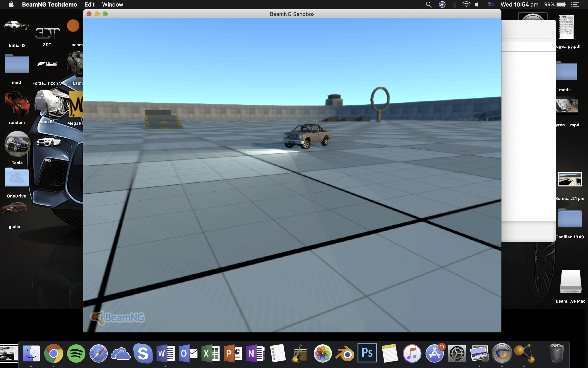588x368 pixels.
Task: Launch Google Chrome from the Dock
Action: pos(53,353)
